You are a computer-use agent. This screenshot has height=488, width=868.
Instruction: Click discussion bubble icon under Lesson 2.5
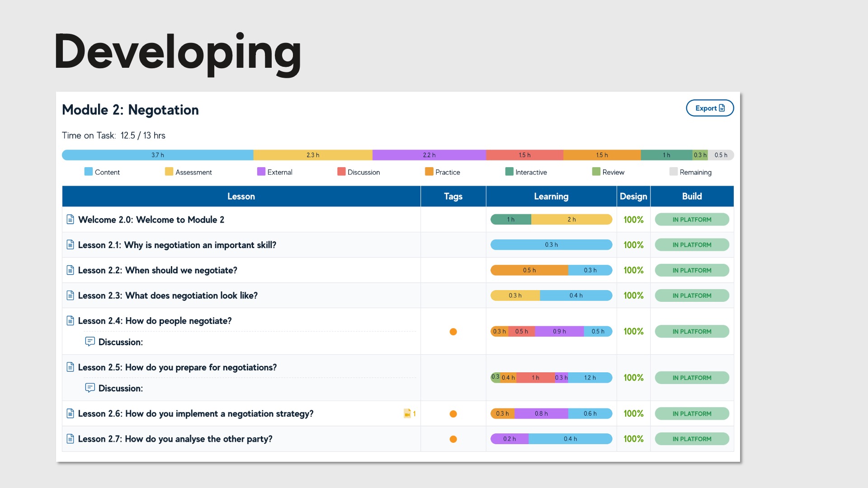point(90,388)
